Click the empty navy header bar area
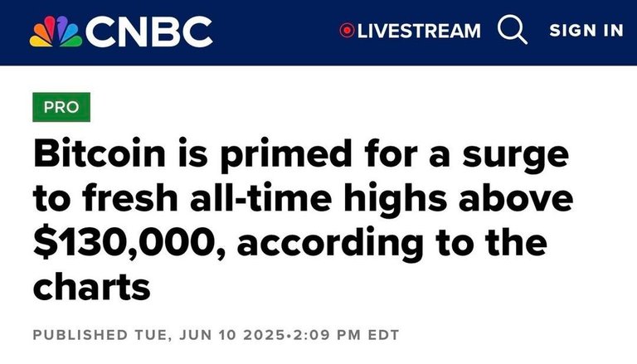The width and height of the screenshot is (637, 364). click(x=276, y=32)
